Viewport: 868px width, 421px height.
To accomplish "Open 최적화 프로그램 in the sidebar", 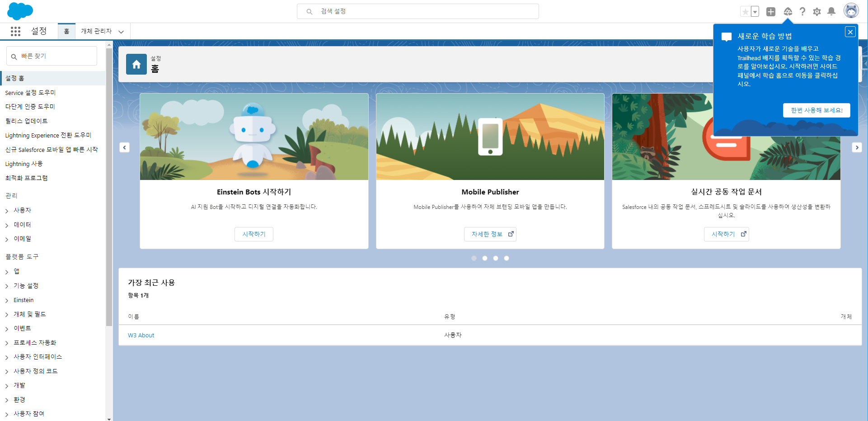I will coord(26,178).
